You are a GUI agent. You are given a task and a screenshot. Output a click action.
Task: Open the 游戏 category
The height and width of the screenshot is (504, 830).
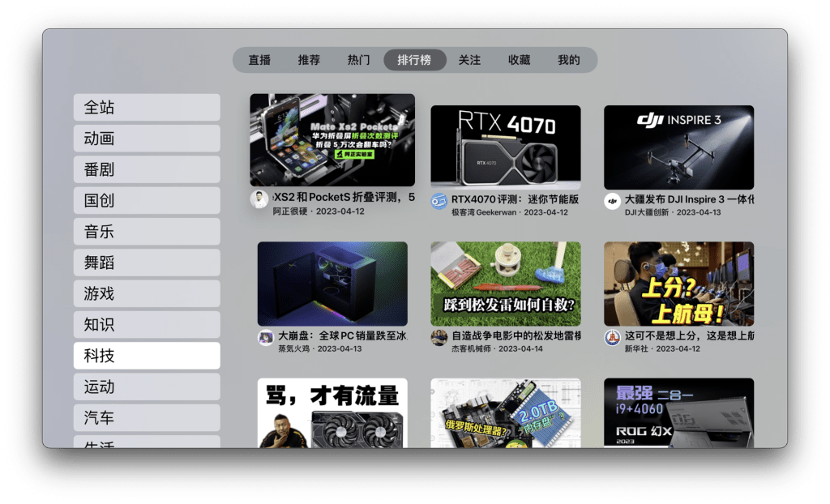click(147, 293)
